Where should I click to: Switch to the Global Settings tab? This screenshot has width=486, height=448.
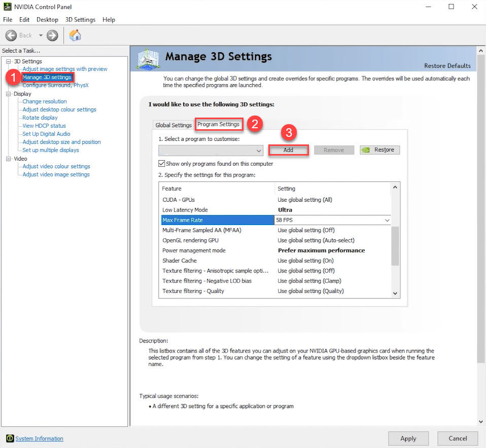pyautogui.click(x=173, y=125)
